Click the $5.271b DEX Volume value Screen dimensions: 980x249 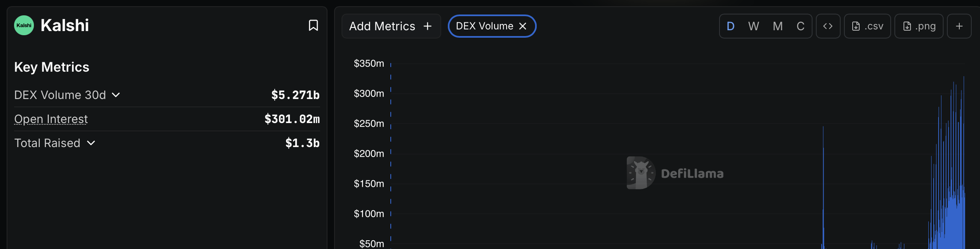295,95
